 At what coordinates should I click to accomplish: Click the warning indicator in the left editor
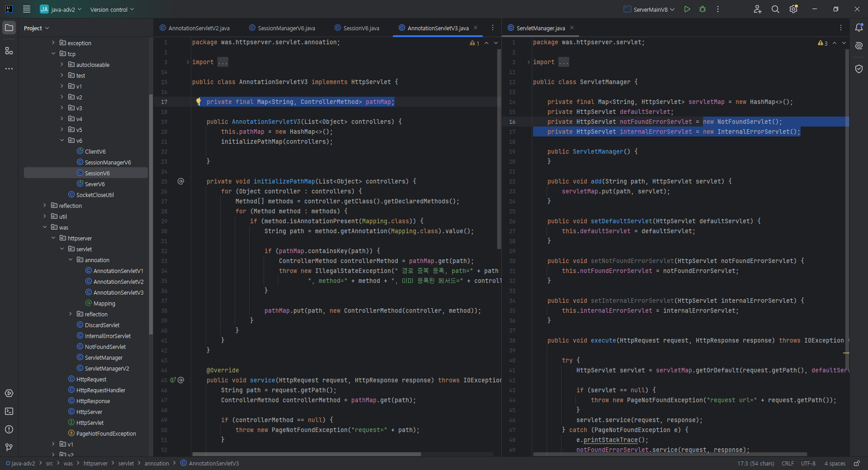474,43
